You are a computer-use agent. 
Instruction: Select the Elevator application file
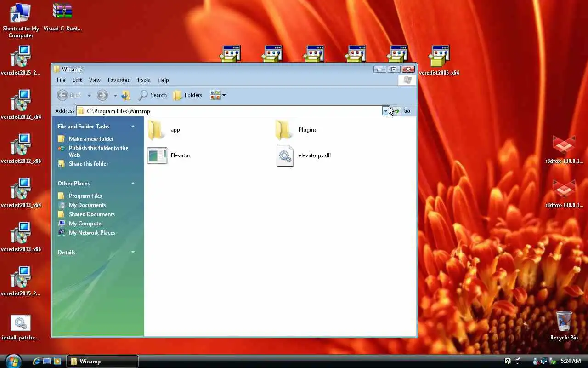point(169,155)
